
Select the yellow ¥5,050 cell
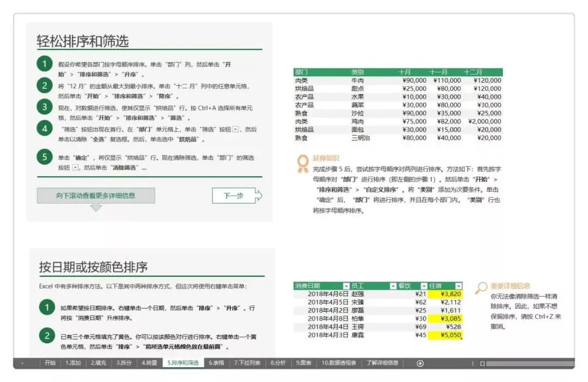445,335
